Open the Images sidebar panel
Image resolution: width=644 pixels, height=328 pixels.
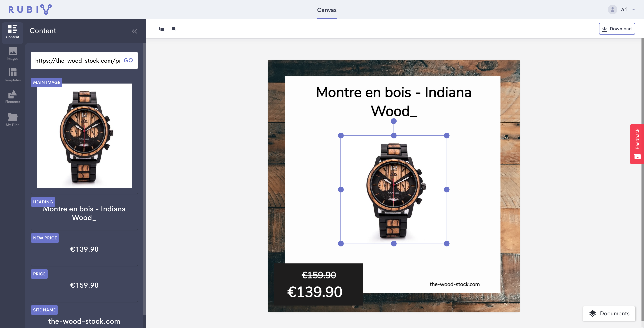[x=13, y=54]
